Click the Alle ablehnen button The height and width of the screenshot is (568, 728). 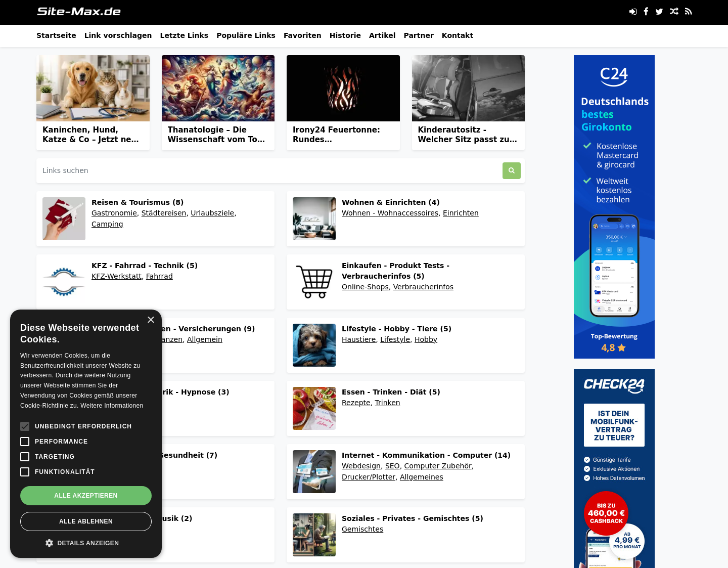click(x=86, y=521)
